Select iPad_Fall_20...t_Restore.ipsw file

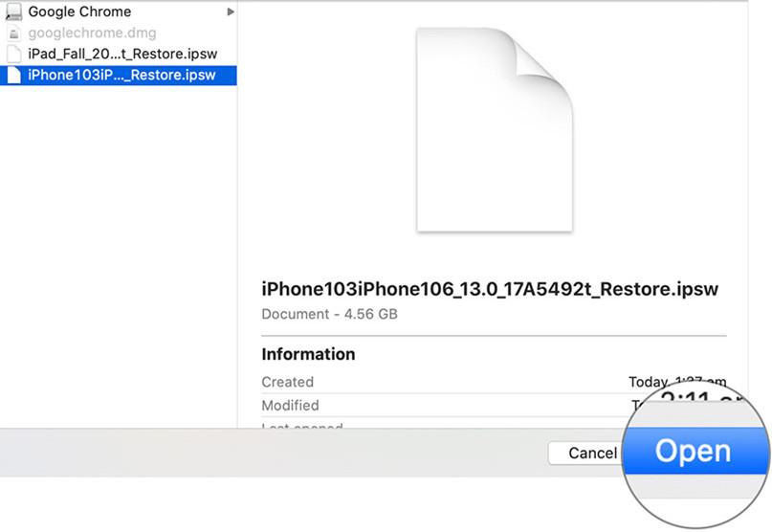119,54
